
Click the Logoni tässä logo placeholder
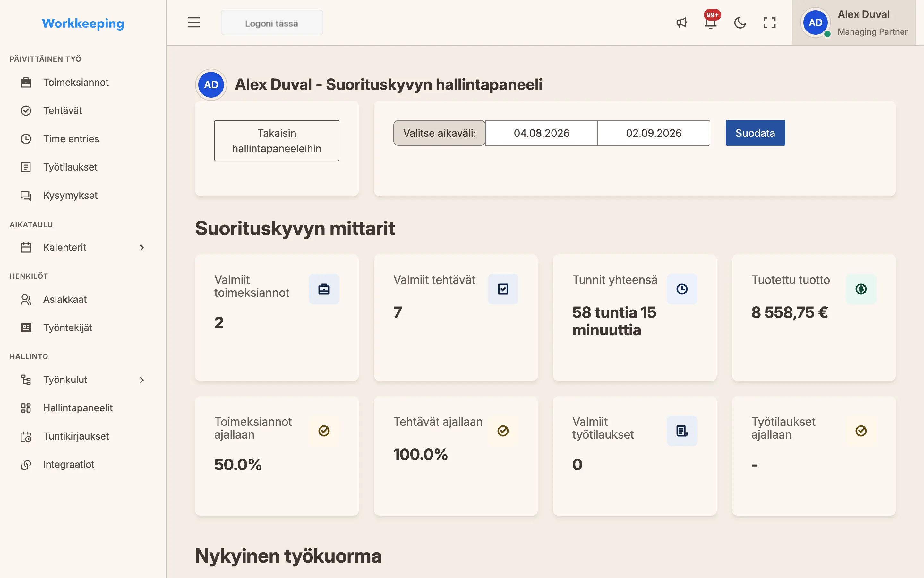pyautogui.click(x=272, y=23)
